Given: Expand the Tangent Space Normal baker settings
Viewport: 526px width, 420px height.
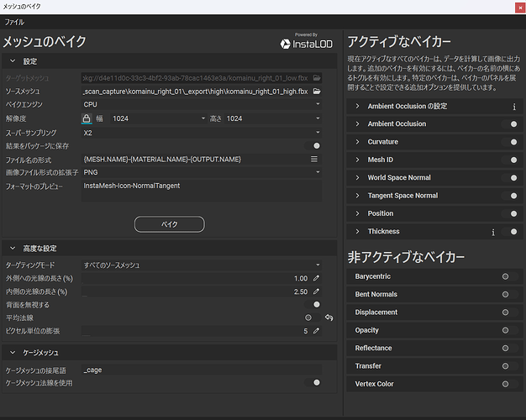Looking at the screenshot, I should coord(357,196).
